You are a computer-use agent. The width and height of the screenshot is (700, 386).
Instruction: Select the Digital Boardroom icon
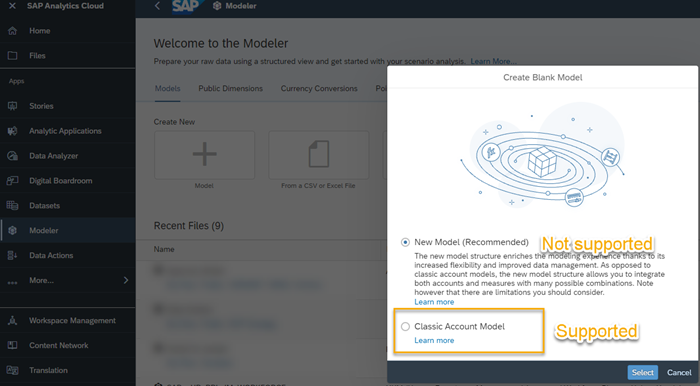tap(12, 181)
